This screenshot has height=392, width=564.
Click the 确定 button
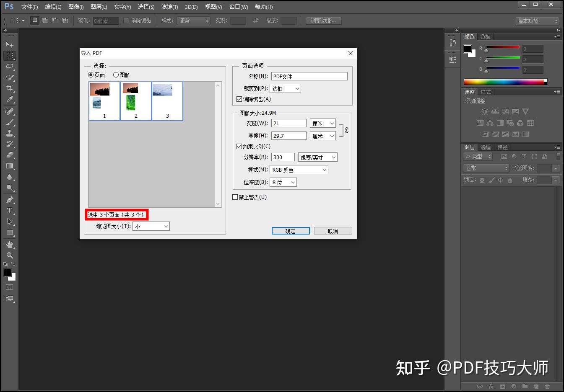click(x=291, y=231)
